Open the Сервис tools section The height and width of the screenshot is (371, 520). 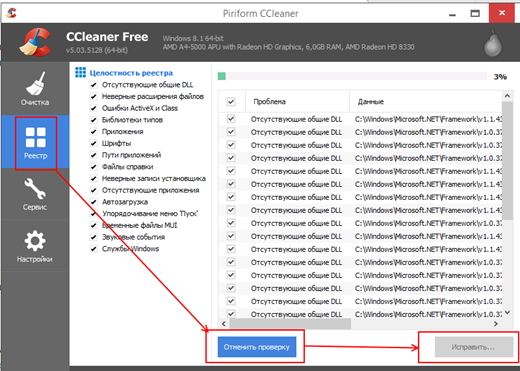[35, 194]
